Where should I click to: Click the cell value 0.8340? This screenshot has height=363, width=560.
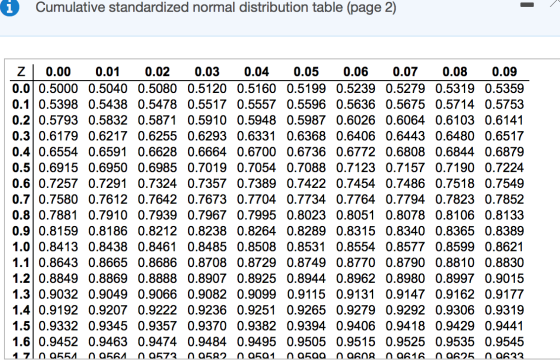point(405,231)
